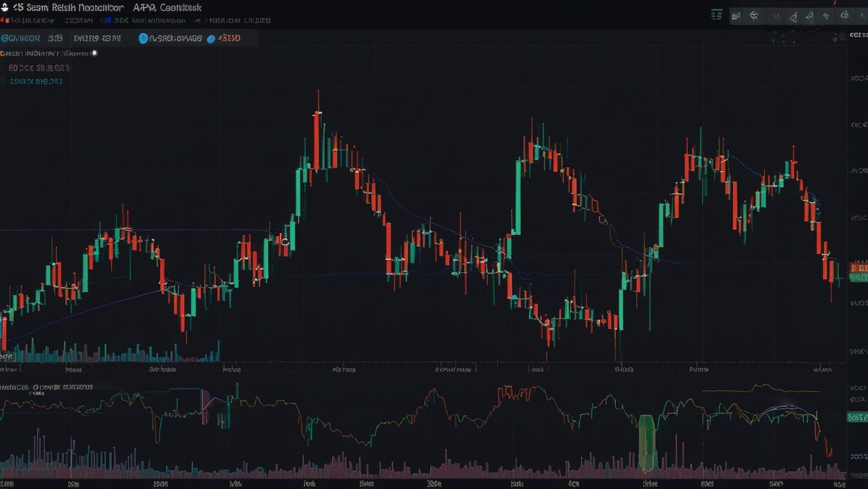The width and height of the screenshot is (868, 489).
Task: Click the faint third icon in the top-right toolbar
Action: (776, 17)
